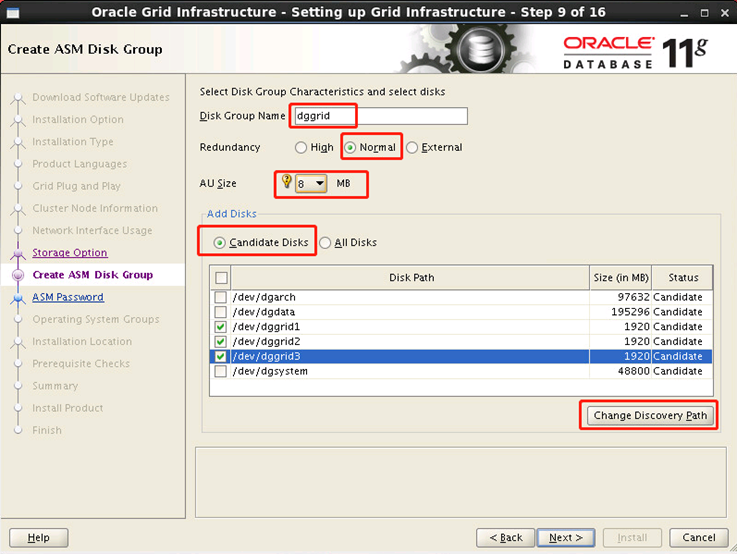Viewport: 737px width, 554px height.
Task: Click the 48800 size cell
Action: 620,371
